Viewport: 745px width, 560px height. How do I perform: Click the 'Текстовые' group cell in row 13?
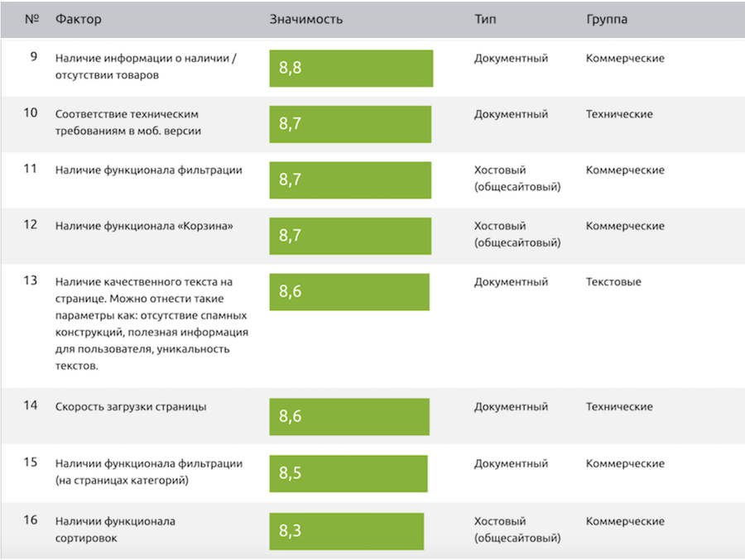[x=613, y=282]
